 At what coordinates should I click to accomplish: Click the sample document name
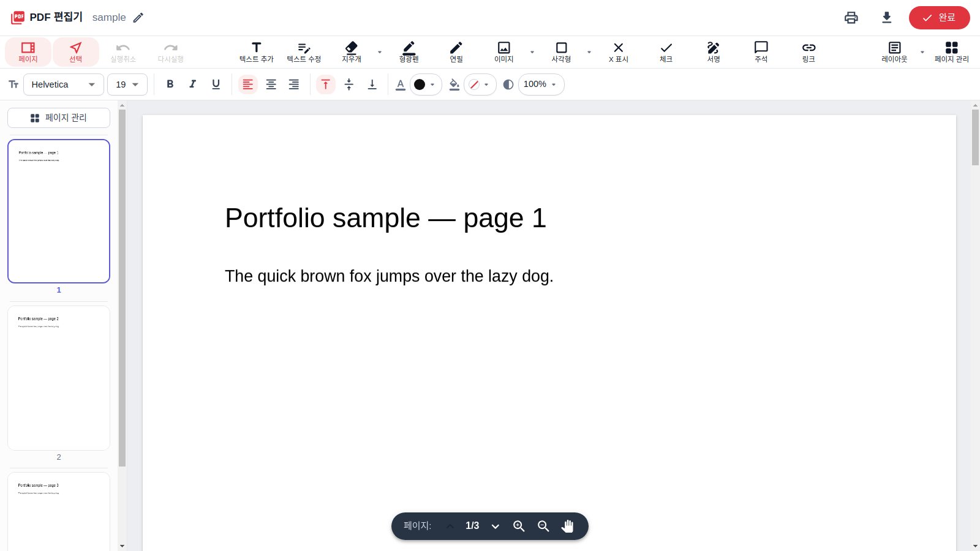(x=109, y=18)
